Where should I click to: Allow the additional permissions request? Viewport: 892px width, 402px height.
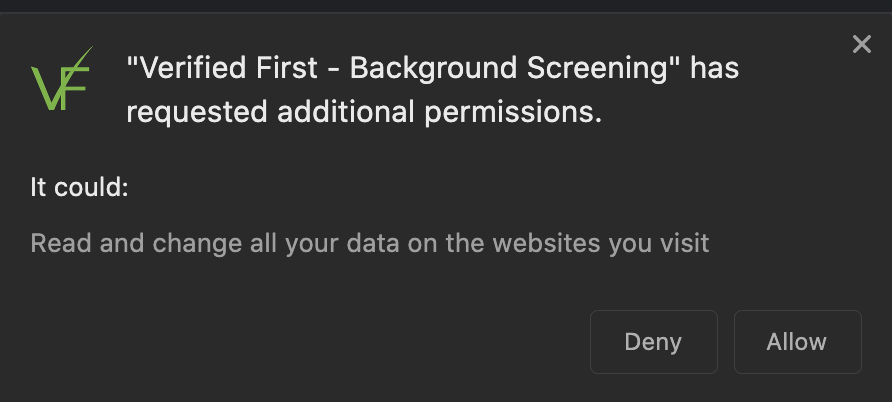[x=798, y=342]
